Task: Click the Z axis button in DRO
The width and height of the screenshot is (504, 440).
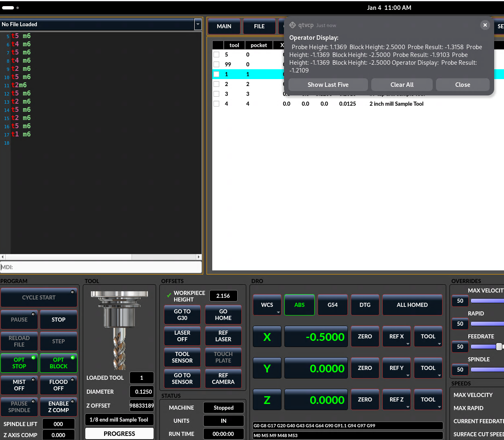Action: (267, 400)
